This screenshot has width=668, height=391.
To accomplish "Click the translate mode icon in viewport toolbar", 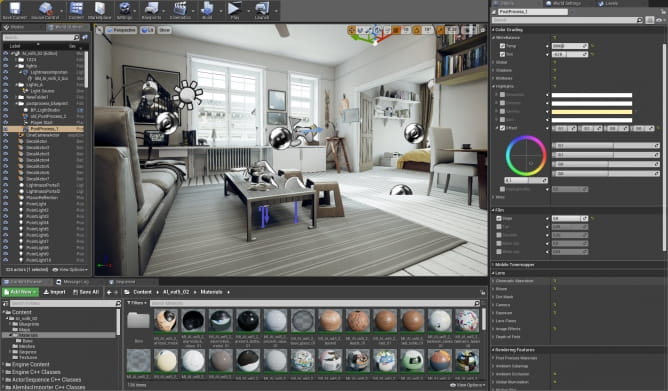I will (352, 30).
